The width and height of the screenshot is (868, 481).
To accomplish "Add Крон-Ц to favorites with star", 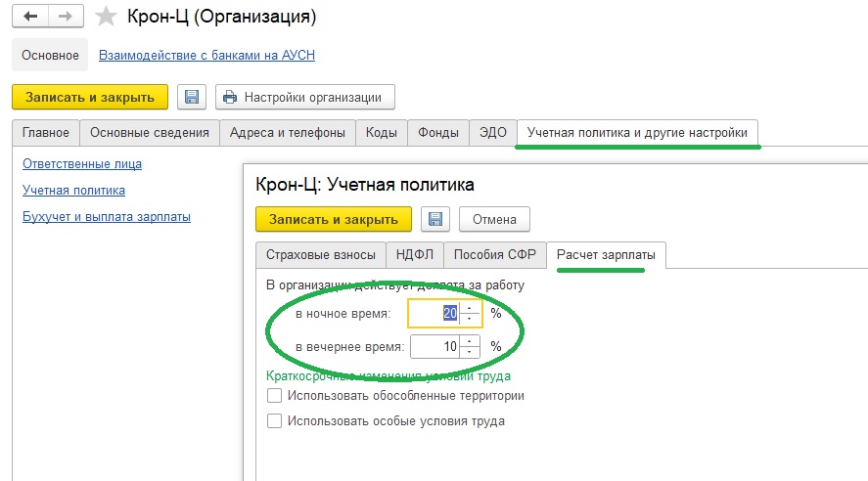I will (105, 17).
